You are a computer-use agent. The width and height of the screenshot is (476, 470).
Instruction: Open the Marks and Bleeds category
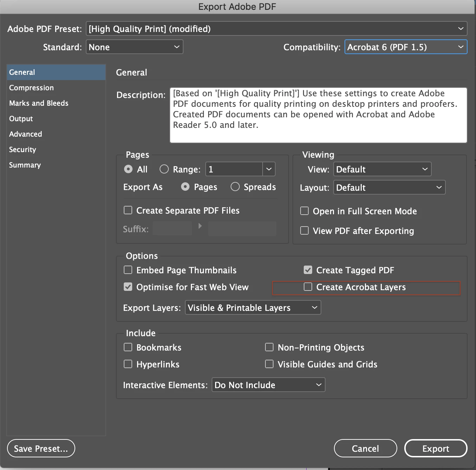(x=56, y=103)
